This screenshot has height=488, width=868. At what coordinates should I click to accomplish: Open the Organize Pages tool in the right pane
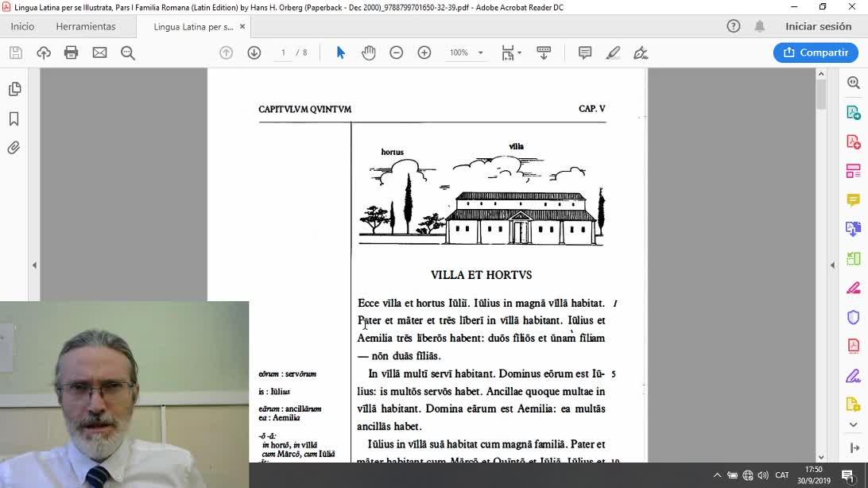click(853, 171)
